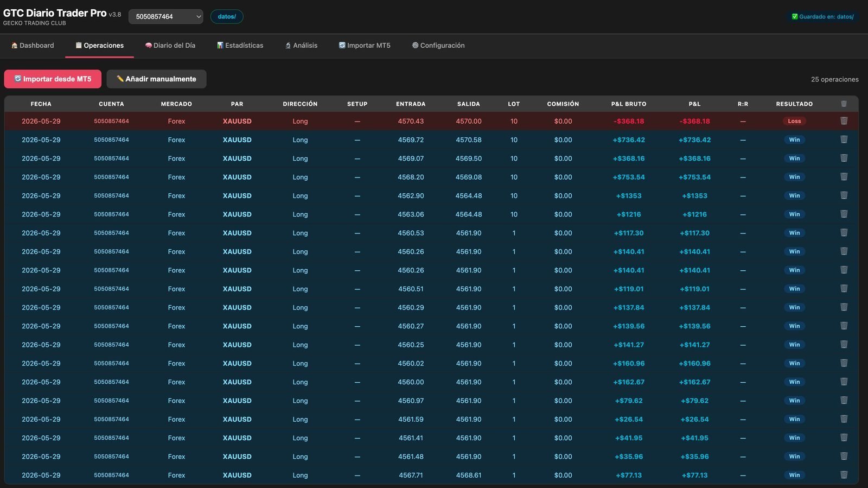Open the Importar MT5 tab
Image resolution: width=868 pixels, height=488 pixels.
point(365,46)
